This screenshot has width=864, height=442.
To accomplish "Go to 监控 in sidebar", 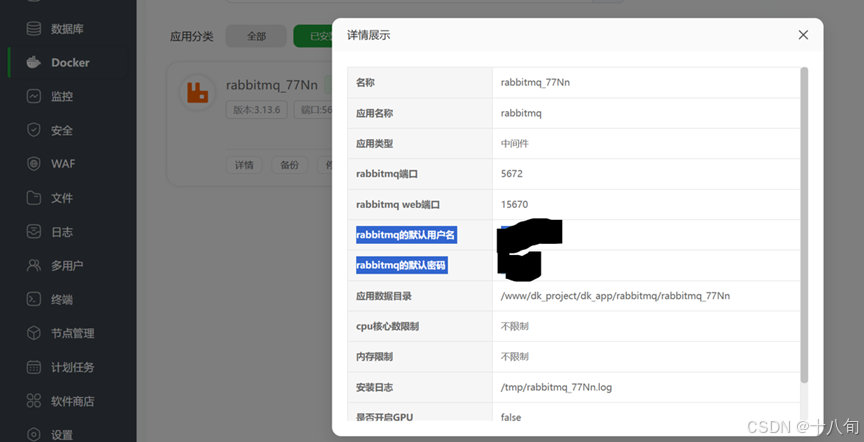I will point(62,96).
